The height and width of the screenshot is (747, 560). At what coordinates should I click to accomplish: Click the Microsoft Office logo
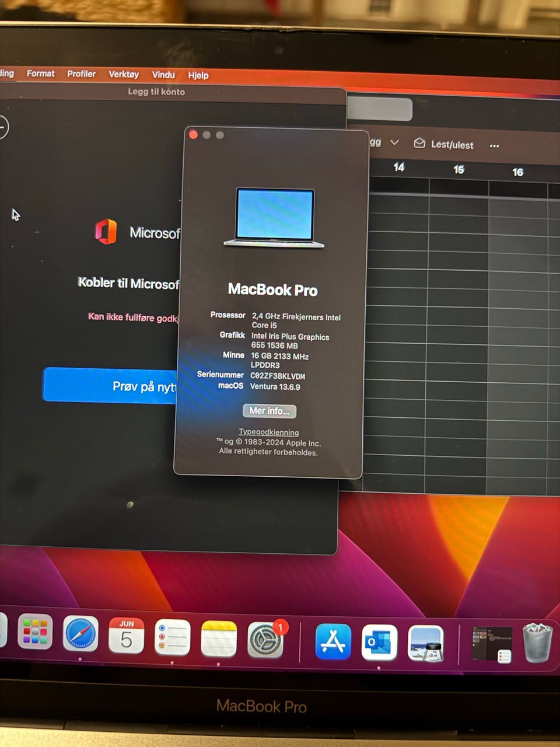click(x=106, y=232)
